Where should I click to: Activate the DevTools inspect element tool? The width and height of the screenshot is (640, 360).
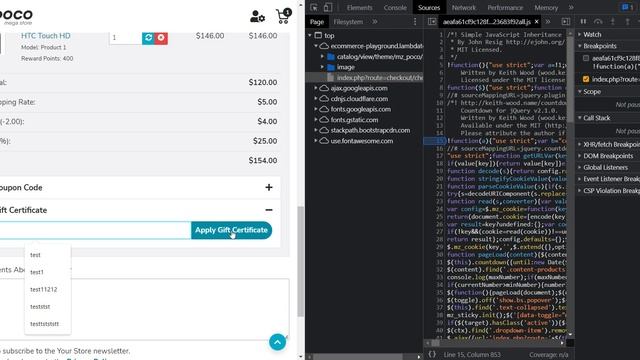point(313,7)
